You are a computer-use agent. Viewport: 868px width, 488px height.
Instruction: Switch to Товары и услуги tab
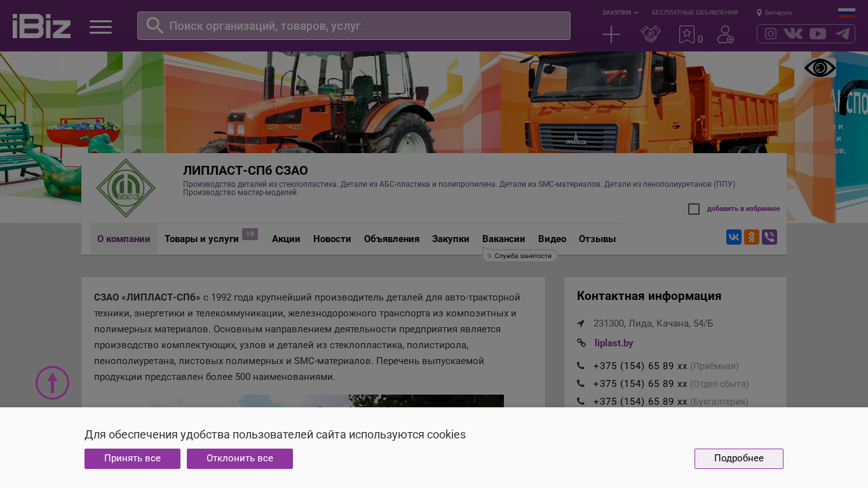201,239
